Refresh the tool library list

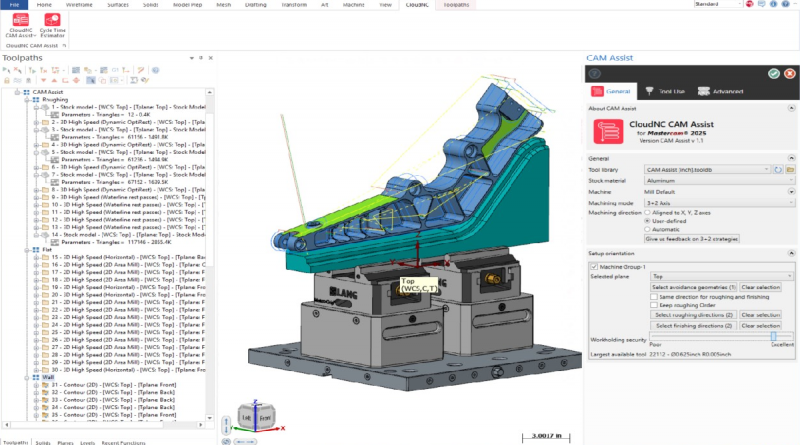coord(780,169)
